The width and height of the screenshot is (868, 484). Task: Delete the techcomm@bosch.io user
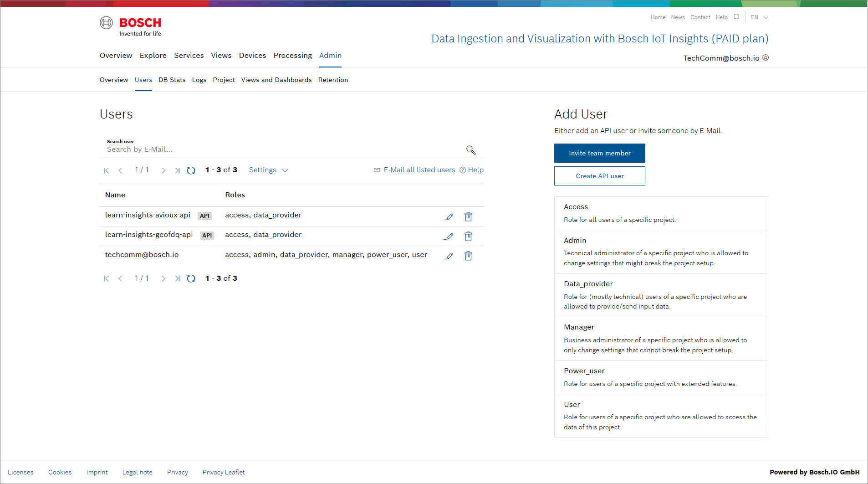pos(468,256)
